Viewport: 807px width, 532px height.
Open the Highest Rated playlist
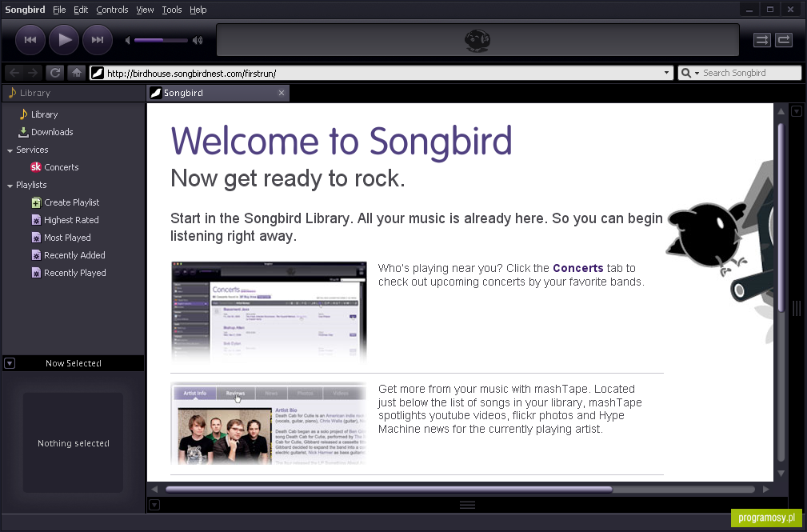tap(71, 220)
